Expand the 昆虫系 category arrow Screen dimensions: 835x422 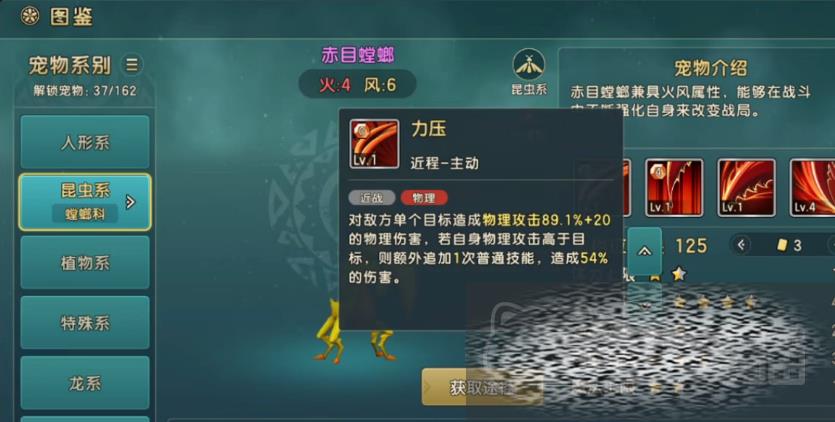[130, 202]
